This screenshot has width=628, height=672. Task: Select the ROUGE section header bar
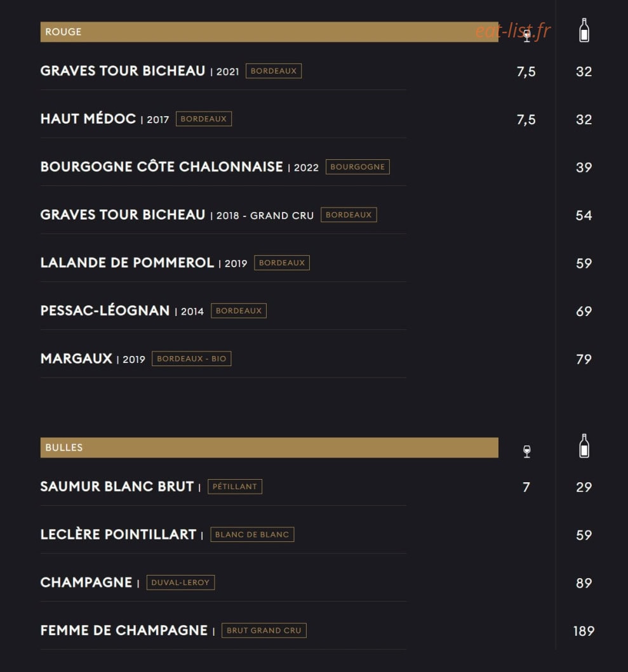[x=269, y=32]
